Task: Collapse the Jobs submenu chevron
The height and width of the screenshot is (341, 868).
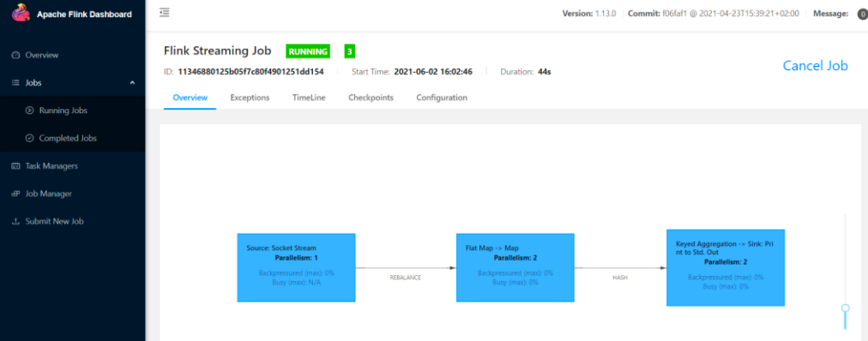Action: tap(132, 83)
